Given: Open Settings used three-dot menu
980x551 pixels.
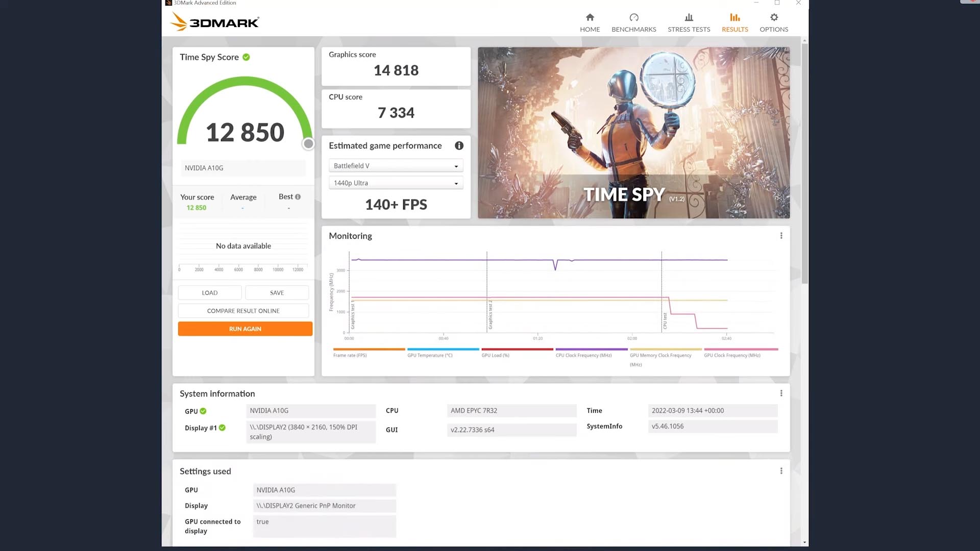Looking at the screenshot, I should pos(781,471).
